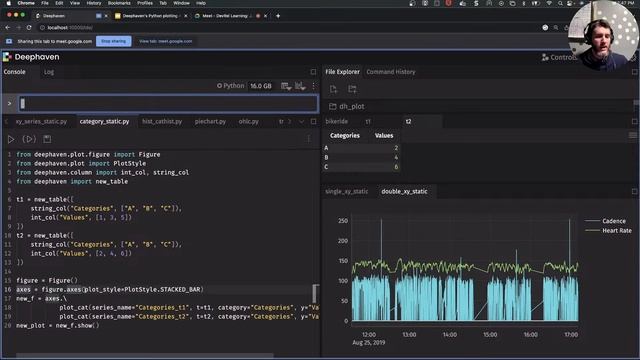Image resolution: width=640 pixels, height=360 pixels.
Task: Select the t2 table tab
Action: [x=409, y=122]
